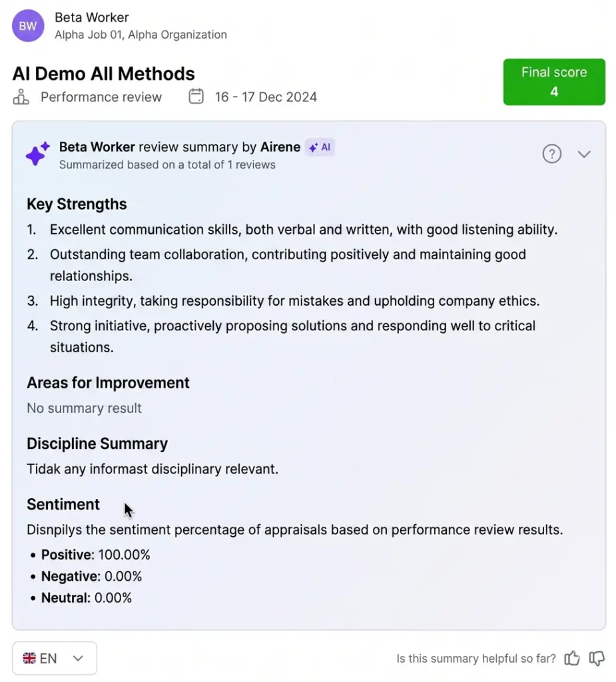Click the Beta Worker name link
The width and height of the screenshot is (616, 682).
(x=91, y=17)
